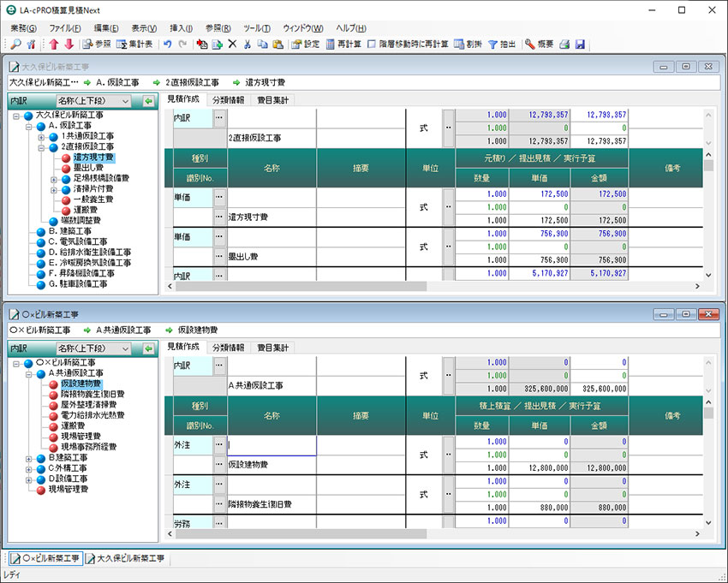Viewport: 728px width, 583px height.
Task: Click the 抽出 filter funnel icon
Action: 504,44
